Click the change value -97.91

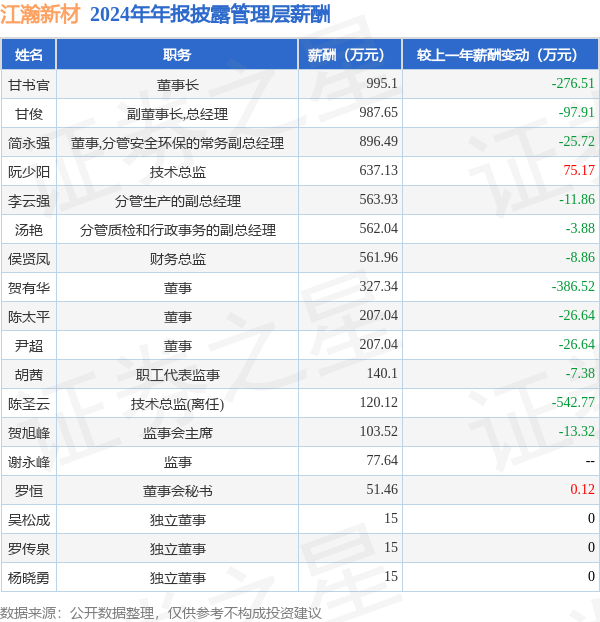pyautogui.click(x=577, y=112)
